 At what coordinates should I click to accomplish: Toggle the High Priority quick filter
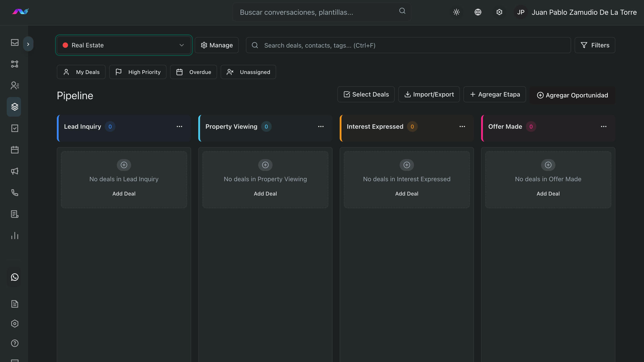[x=138, y=72]
